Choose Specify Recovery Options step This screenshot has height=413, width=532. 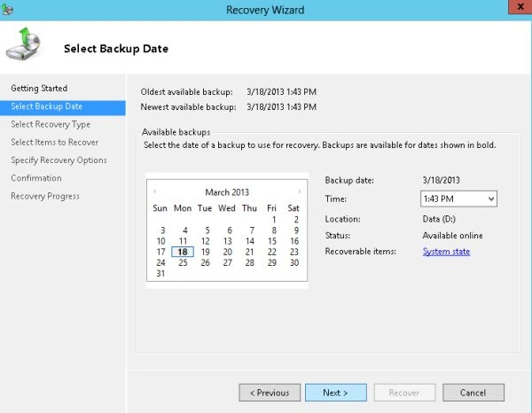59,160
